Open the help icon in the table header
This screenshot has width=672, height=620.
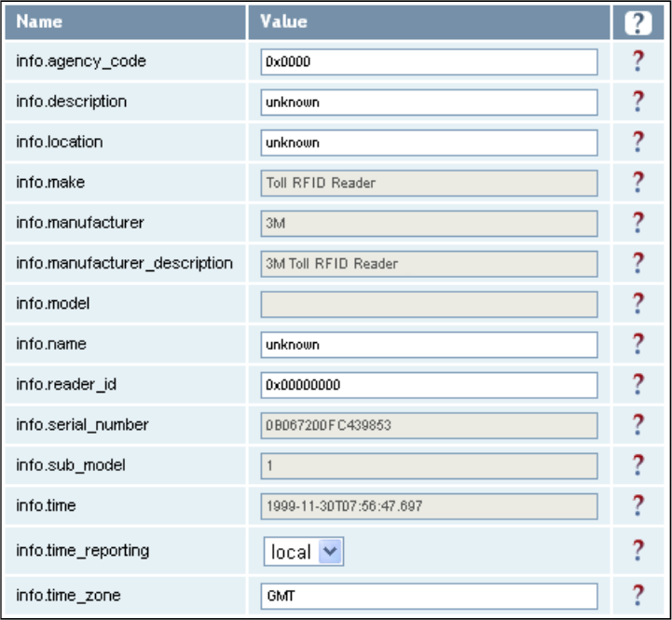tap(638, 22)
